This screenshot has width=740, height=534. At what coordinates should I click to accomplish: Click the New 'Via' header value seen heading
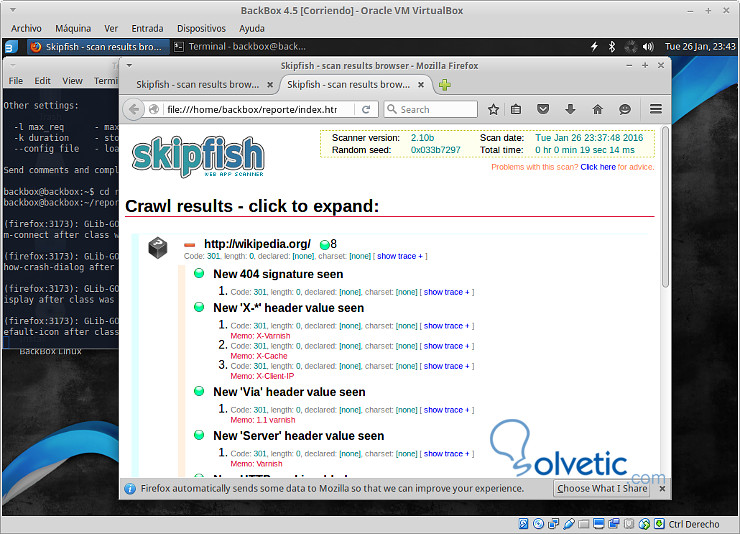click(289, 392)
